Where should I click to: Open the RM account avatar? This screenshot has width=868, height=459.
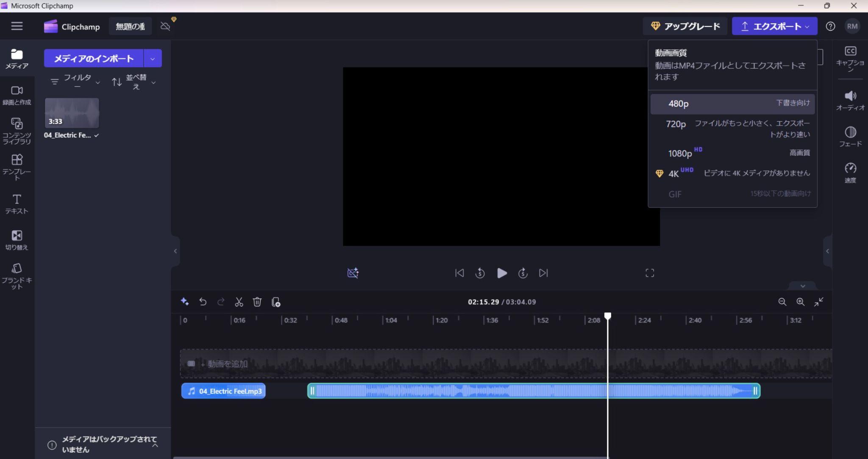click(x=852, y=26)
